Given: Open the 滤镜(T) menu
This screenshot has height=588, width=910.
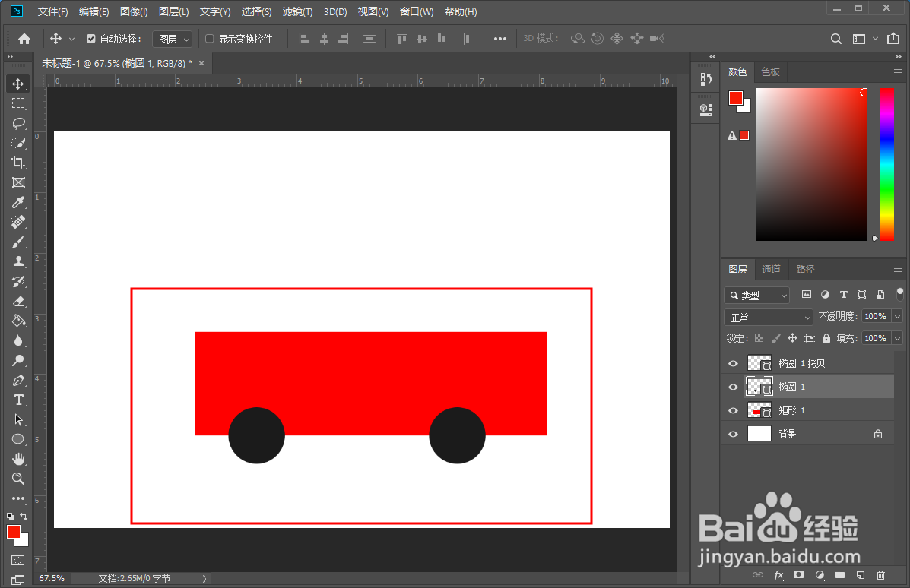Looking at the screenshot, I should coord(298,11).
